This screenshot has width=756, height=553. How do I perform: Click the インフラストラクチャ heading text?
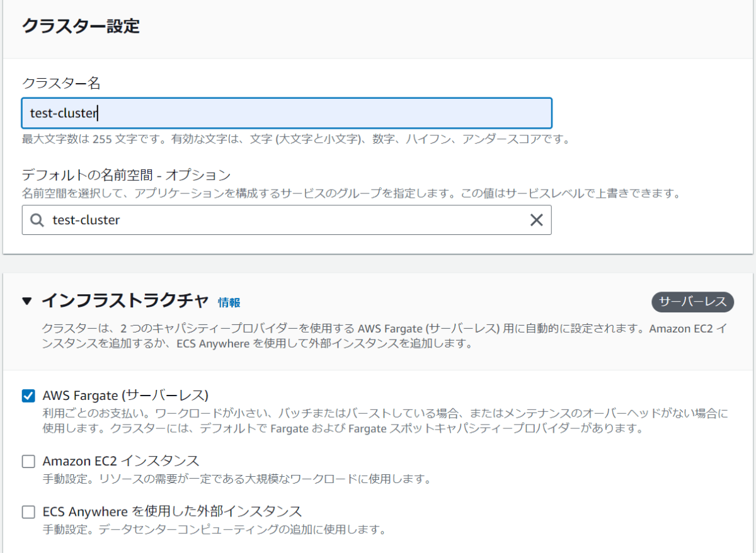(x=125, y=301)
